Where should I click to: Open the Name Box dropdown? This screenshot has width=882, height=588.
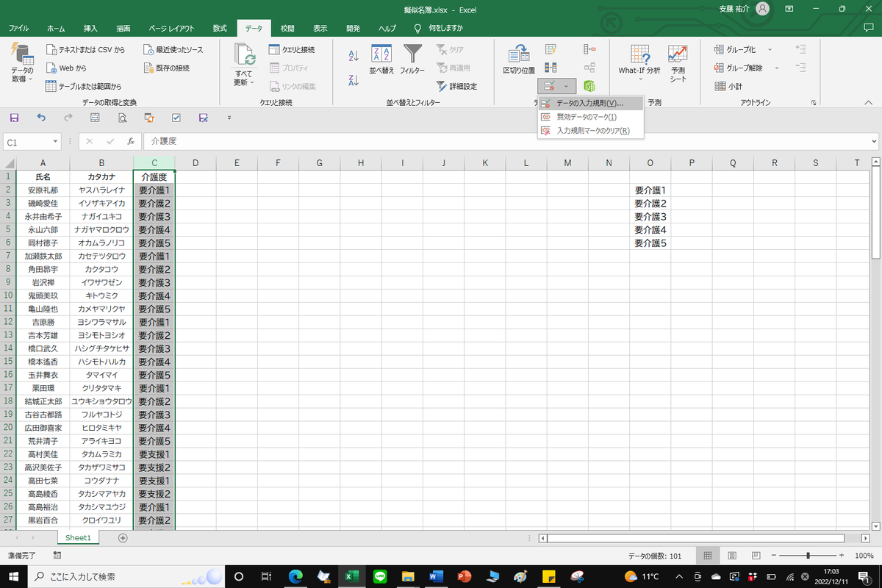click(x=56, y=141)
